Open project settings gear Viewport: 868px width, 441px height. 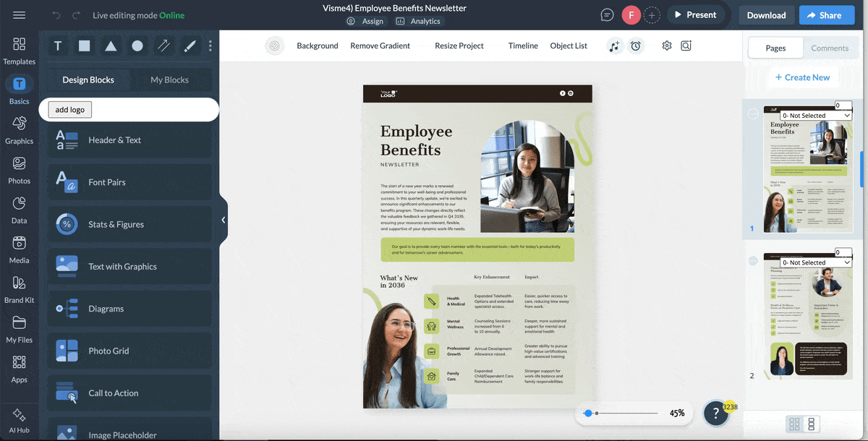click(667, 46)
